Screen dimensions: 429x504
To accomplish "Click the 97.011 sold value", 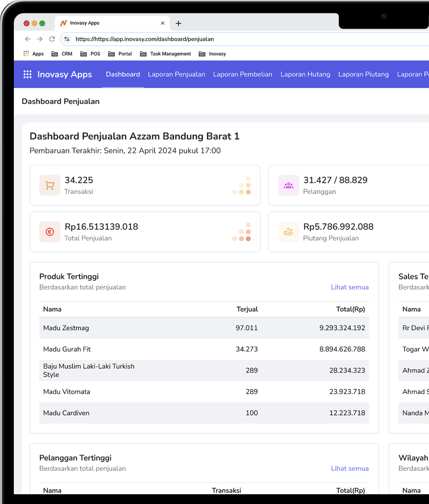I will point(247,328).
